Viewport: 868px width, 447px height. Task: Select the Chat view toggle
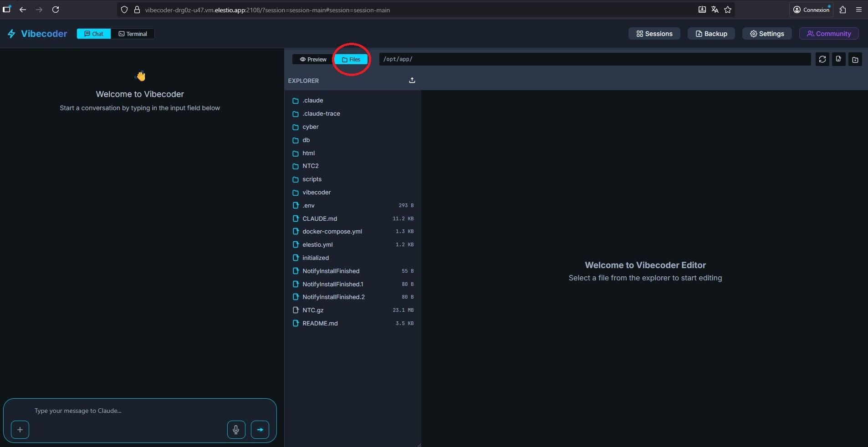[x=94, y=34]
